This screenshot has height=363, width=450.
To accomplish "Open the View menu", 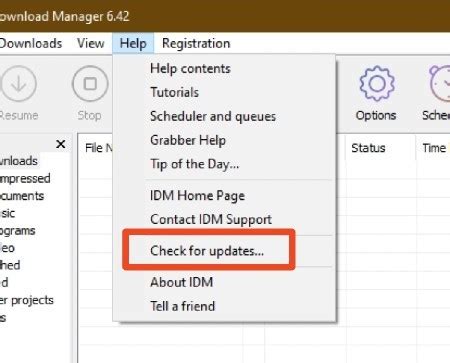I will coord(90,43).
